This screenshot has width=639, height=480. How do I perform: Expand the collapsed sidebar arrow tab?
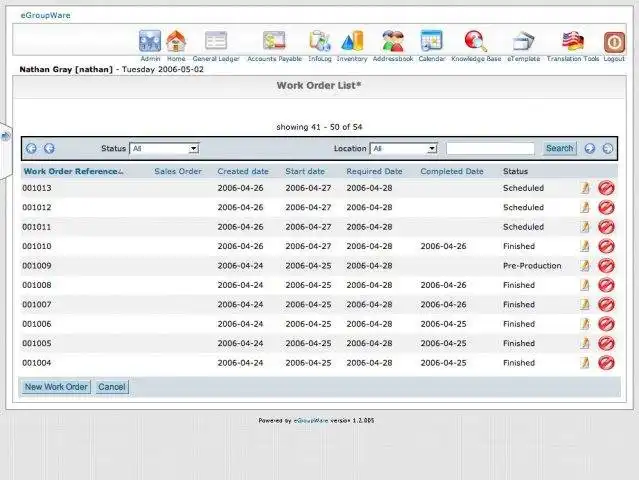[x=5, y=136]
